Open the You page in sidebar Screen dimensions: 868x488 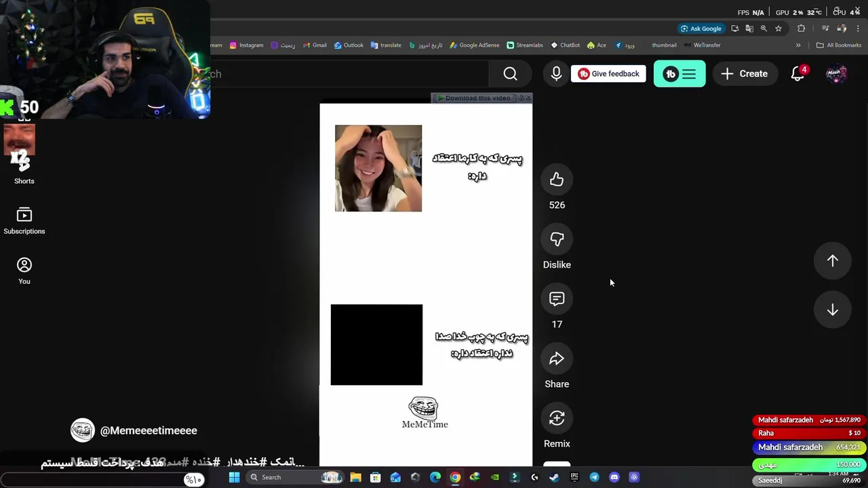click(x=24, y=271)
